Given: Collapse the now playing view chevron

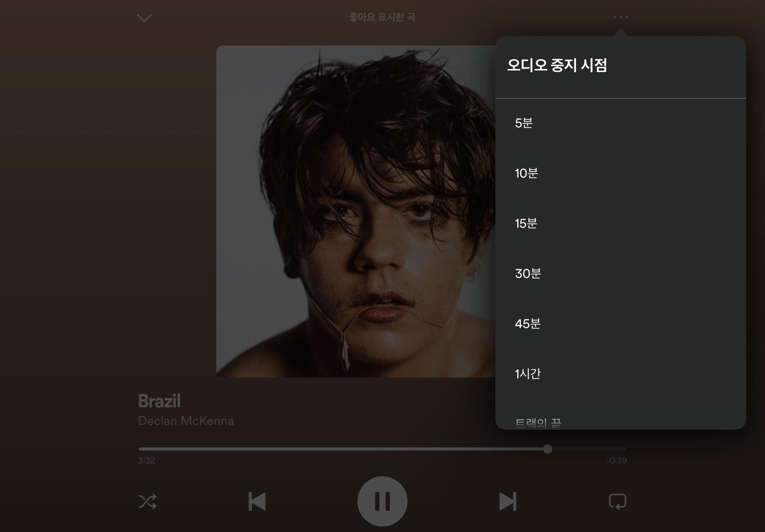Looking at the screenshot, I should coord(144,18).
